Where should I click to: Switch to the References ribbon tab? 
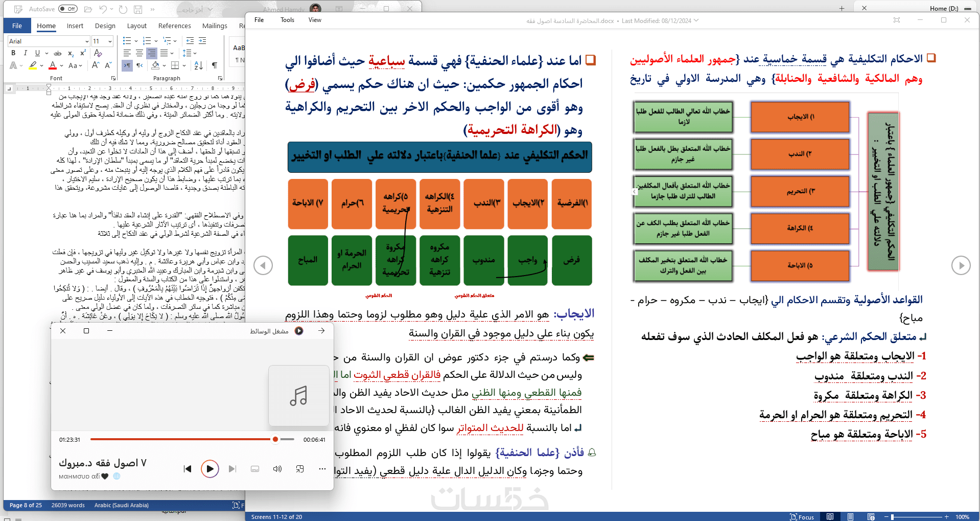coord(174,26)
